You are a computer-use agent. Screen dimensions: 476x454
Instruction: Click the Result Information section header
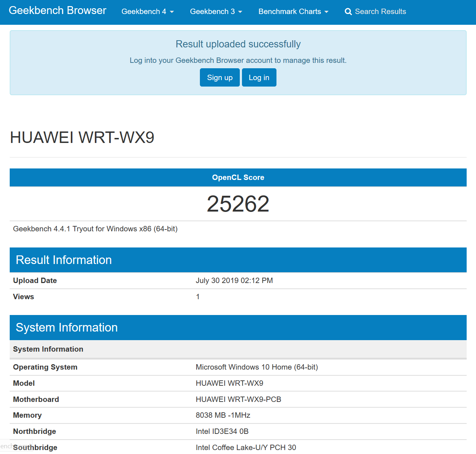pos(238,260)
